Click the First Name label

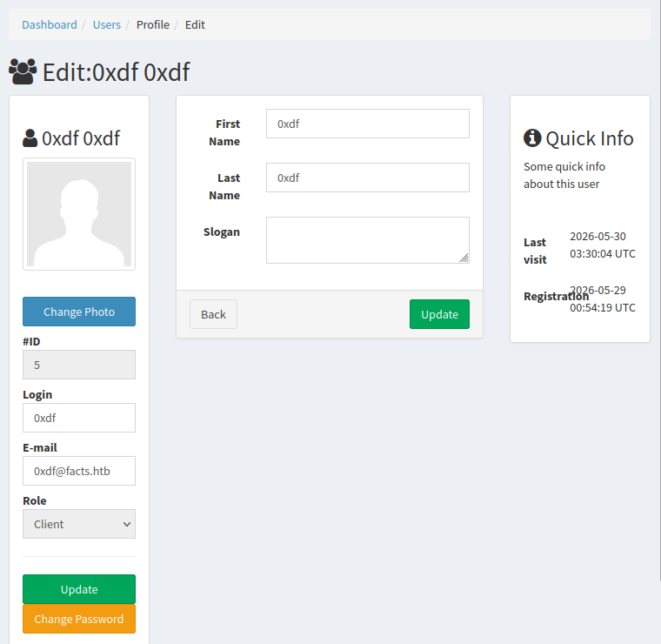(x=224, y=132)
